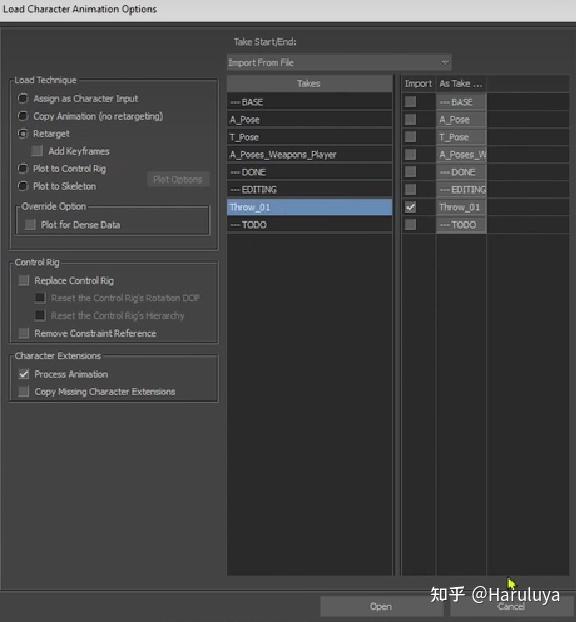Tick the Plot for Dense Data checkbox
Viewport: 576px width, 622px height.
pos(30,225)
